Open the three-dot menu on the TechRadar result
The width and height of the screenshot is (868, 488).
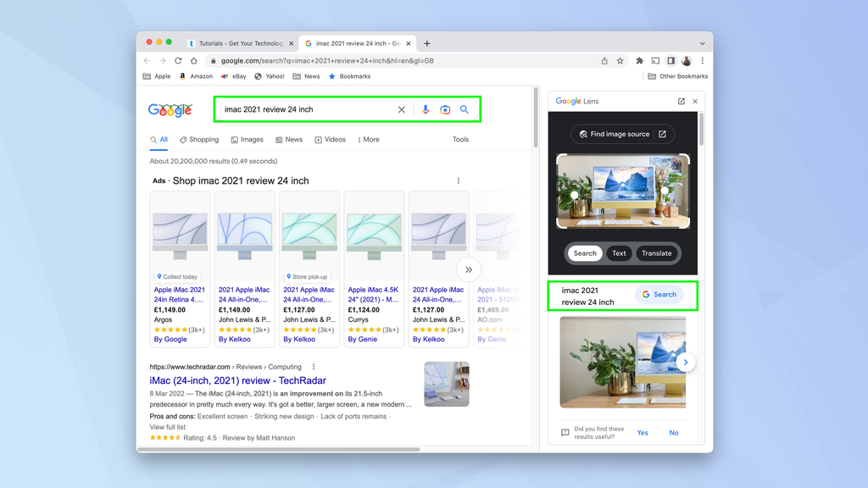pos(312,366)
